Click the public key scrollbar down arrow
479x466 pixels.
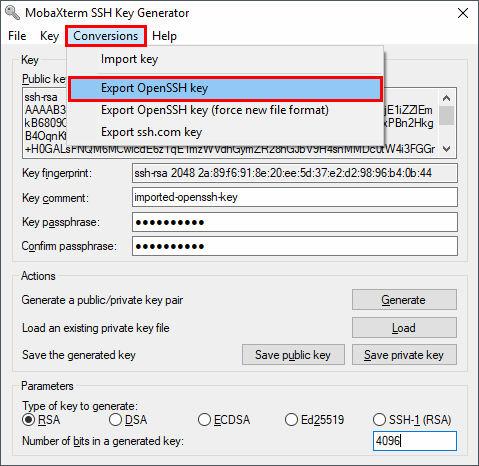pos(446,149)
